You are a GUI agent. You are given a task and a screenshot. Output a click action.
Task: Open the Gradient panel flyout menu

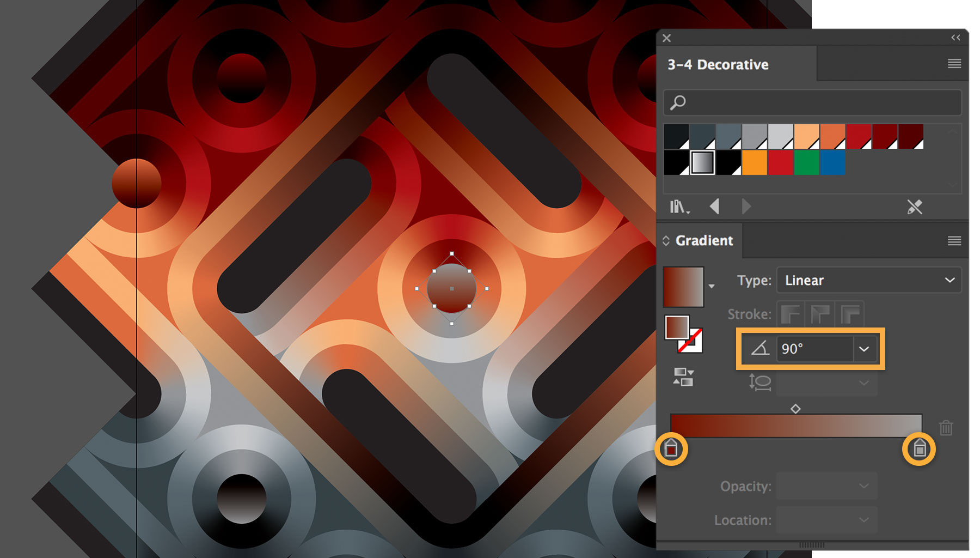tap(954, 240)
